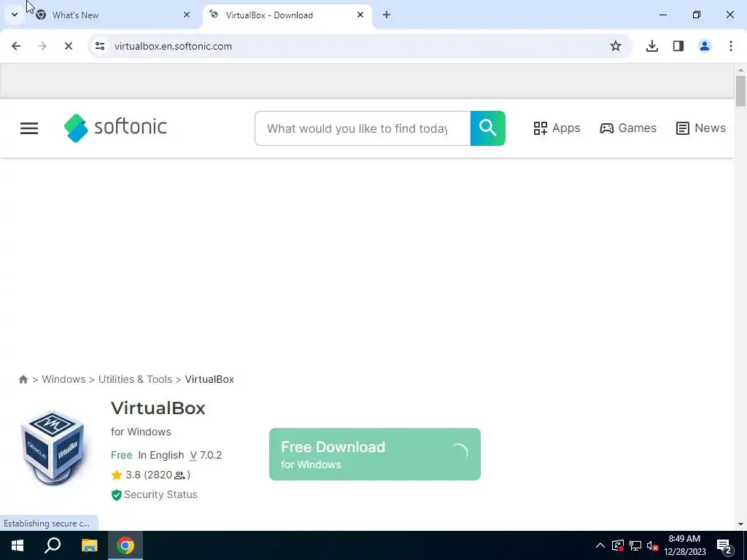Open the Games section

(628, 128)
